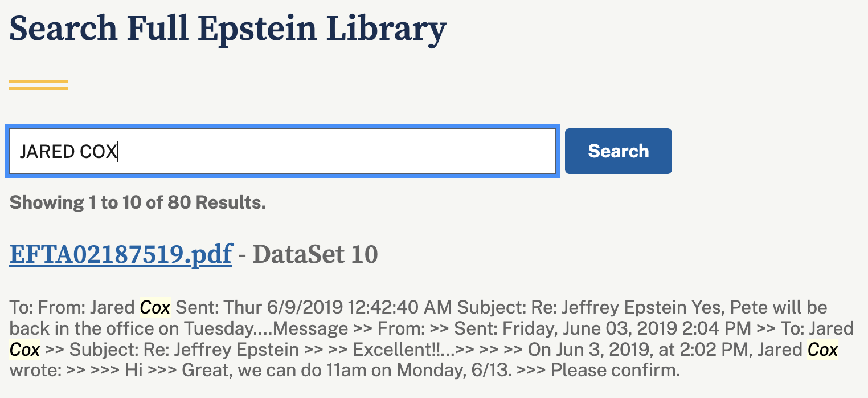Screen dimensions: 868x398
Task: Click the DataSet 10 label
Action: tap(315, 254)
